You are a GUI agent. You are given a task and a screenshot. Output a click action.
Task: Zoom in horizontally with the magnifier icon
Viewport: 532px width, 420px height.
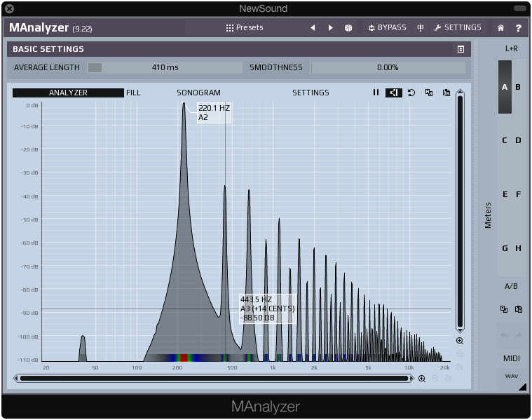(x=422, y=379)
